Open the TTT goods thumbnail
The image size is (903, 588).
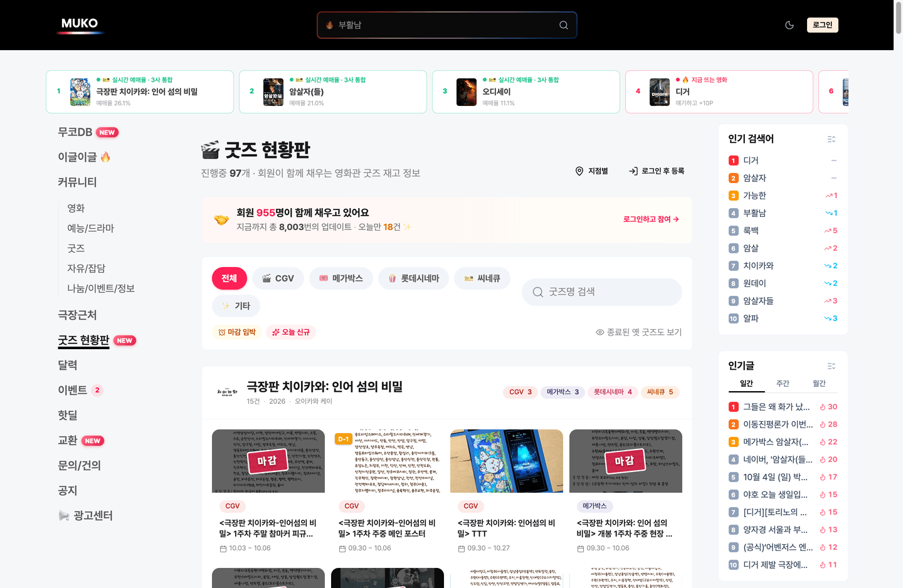point(507,461)
